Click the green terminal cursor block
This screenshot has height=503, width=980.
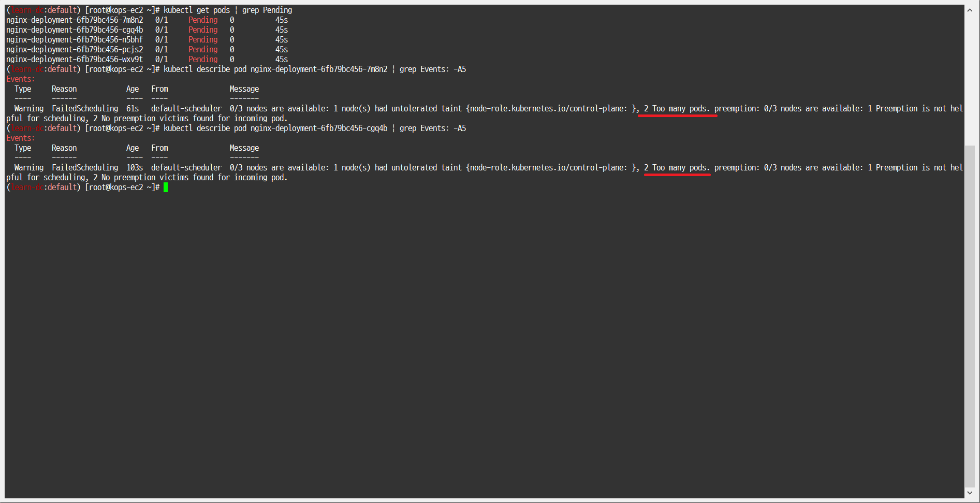click(x=166, y=188)
